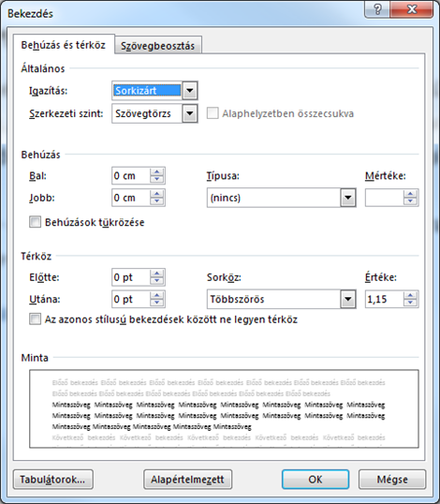
Task: Increase Bal indent with up arrow
Action: [156, 172]
